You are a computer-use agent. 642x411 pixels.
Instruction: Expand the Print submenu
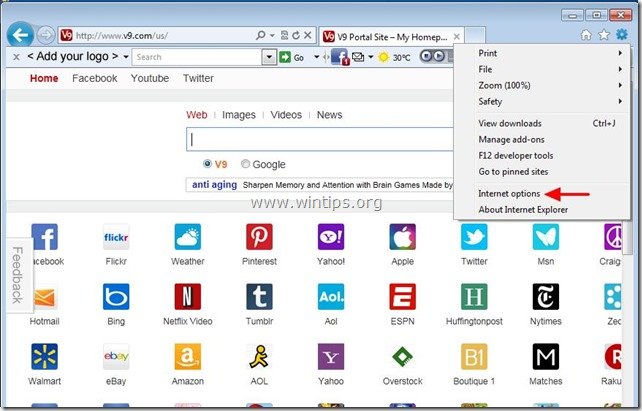[542, 53]
